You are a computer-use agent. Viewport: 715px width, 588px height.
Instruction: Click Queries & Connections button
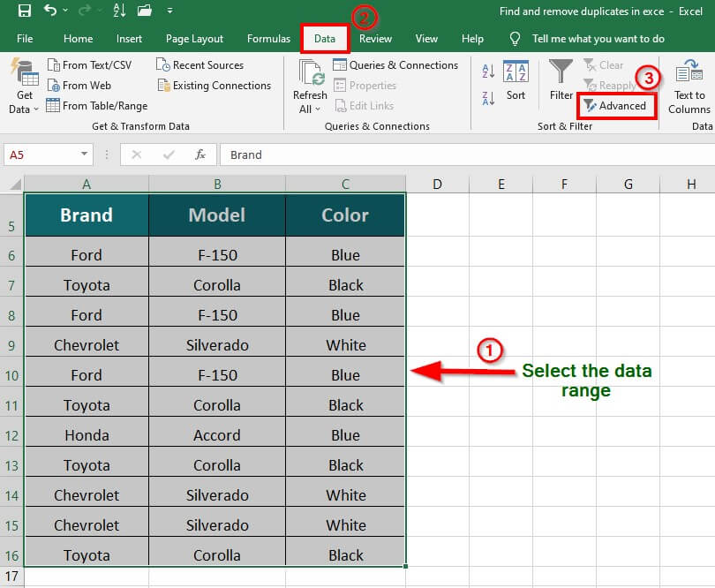(x=395, y=65)
